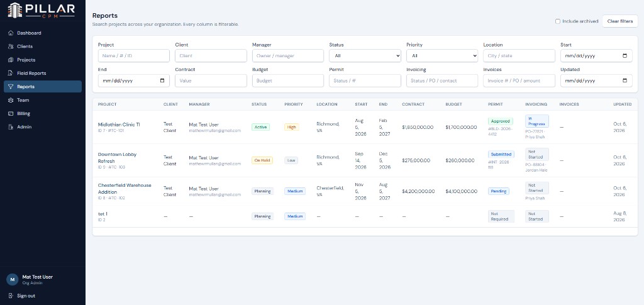The width and height of the screenshot is (644, 305).
Task: Click the On Hold status badge
Action: [x=262, y=160]
